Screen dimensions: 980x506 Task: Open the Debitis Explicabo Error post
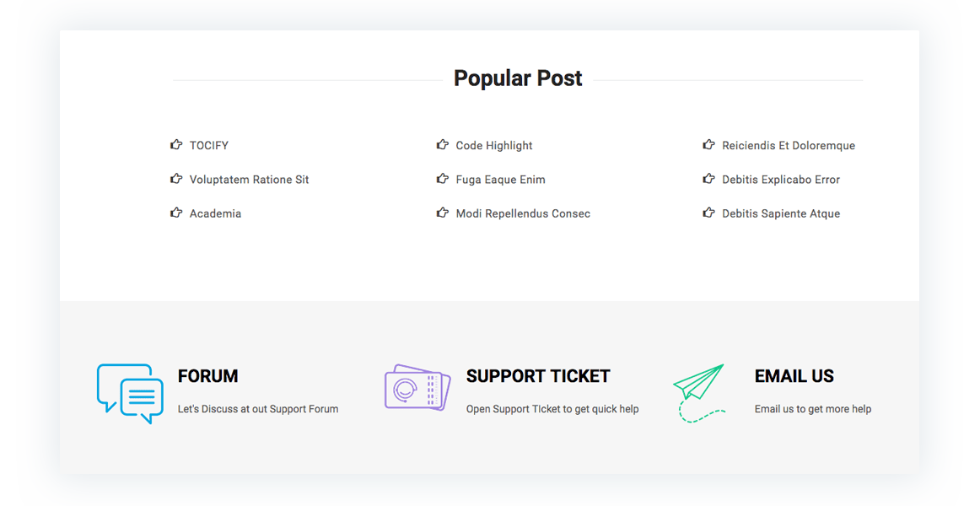point(781,180)
